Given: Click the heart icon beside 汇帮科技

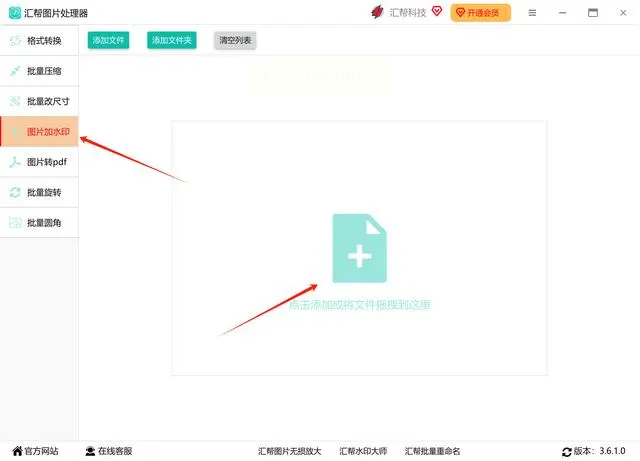Looking at the screenshot, I should 437,11.
